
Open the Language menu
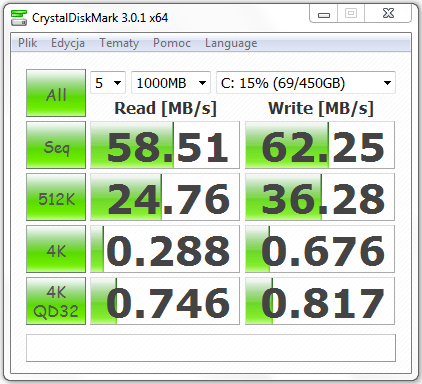[231, 43]
